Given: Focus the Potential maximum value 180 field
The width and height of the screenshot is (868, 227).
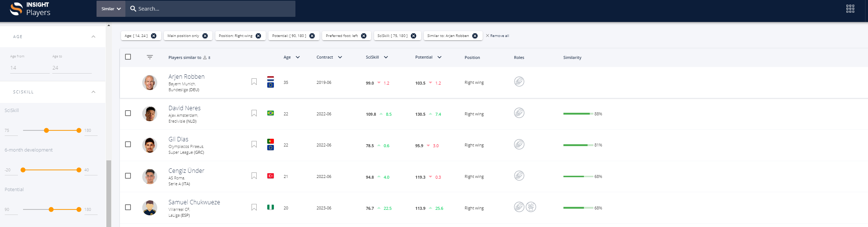Looking at the screenshot, I should (91, 209).
